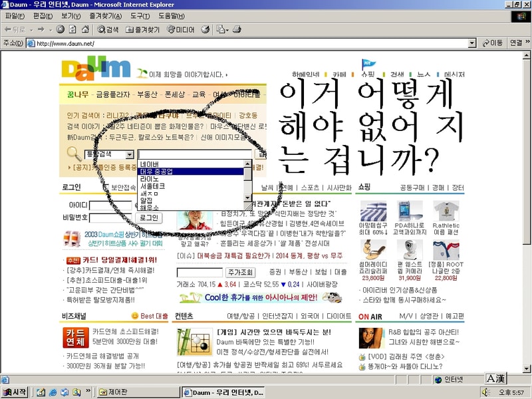Open the Forward button history dropdown arrow

[51, 30]
